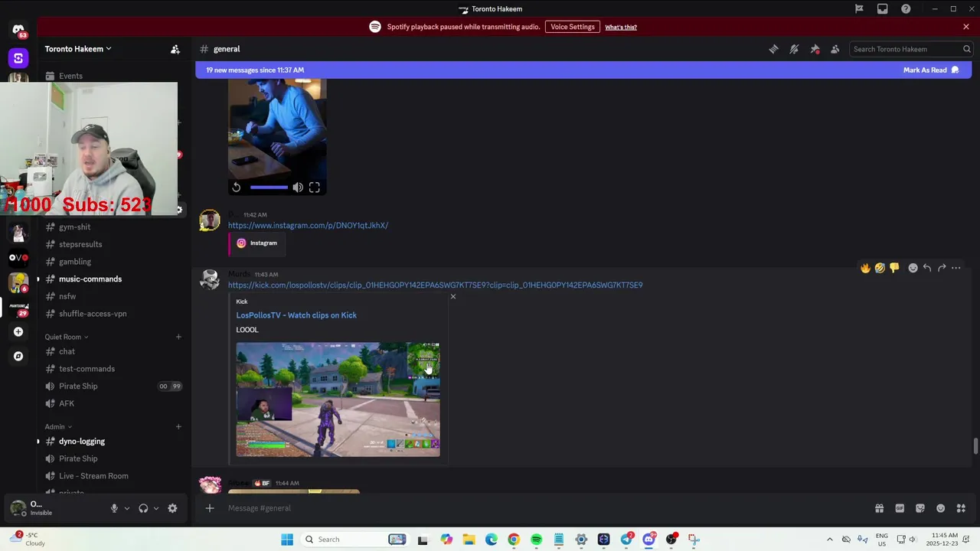Join the chat voice channel
980x551 pixels.
(67, 351)
